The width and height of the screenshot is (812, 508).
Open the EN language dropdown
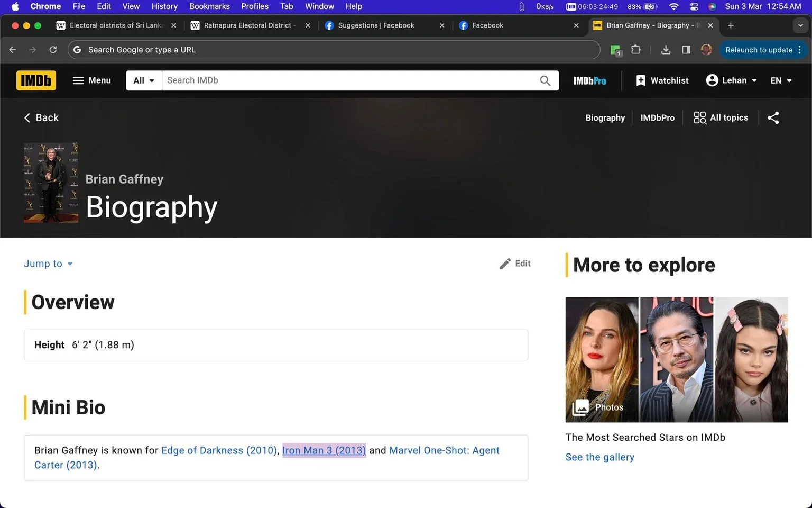781,80
